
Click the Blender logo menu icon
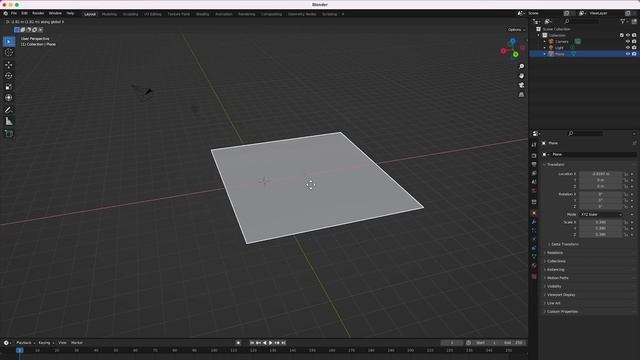[x=6, y=13]
